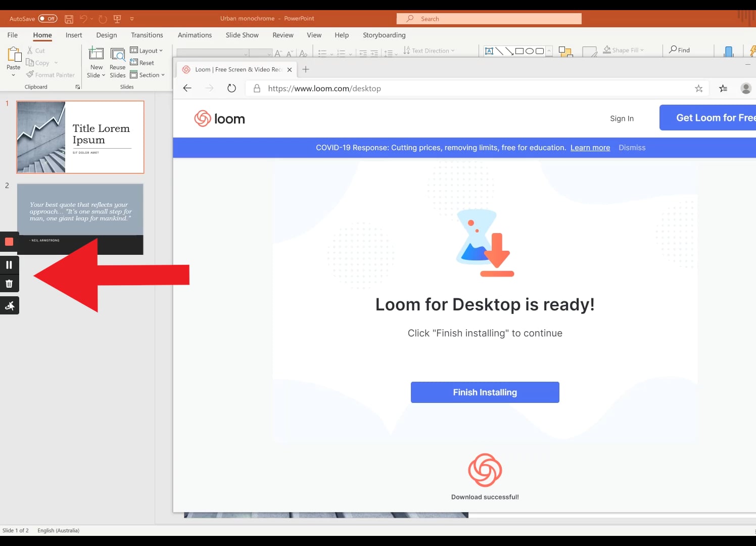Click the Finish Installing button
The image size is (756, 546).
[x=485, y=392]
